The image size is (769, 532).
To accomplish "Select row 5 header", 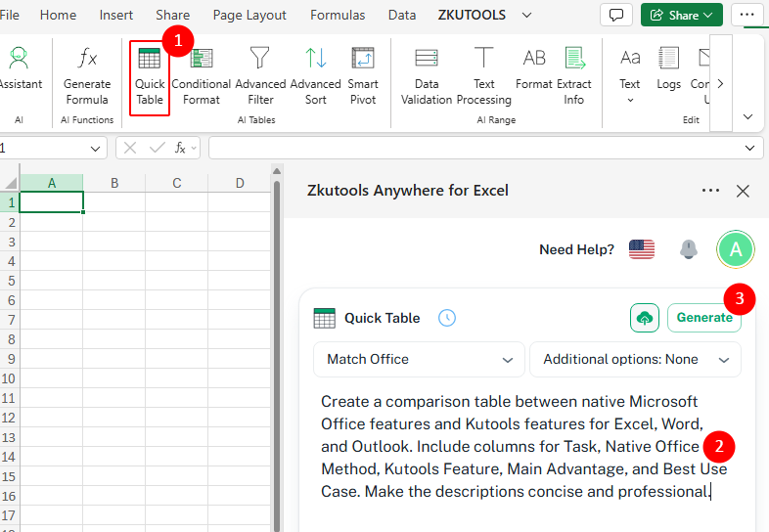I will 11,281.
